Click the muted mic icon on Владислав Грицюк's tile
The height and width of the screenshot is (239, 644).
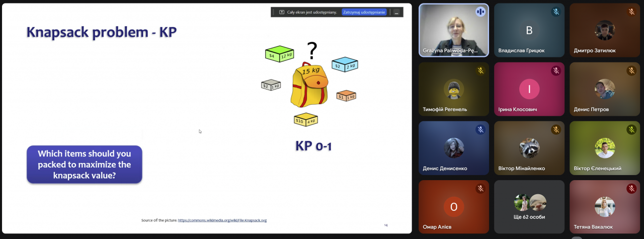pyautogui.click(x=555, y=12)
